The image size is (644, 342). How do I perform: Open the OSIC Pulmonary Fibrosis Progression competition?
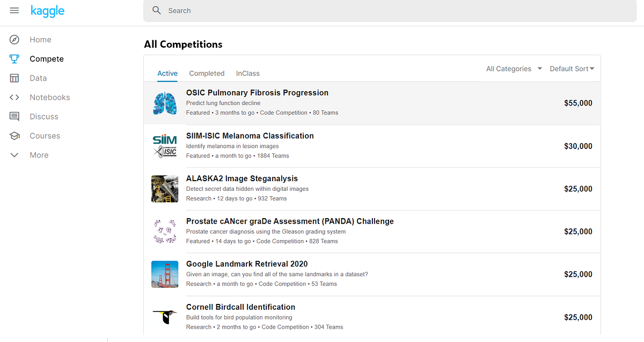[257, 92]
